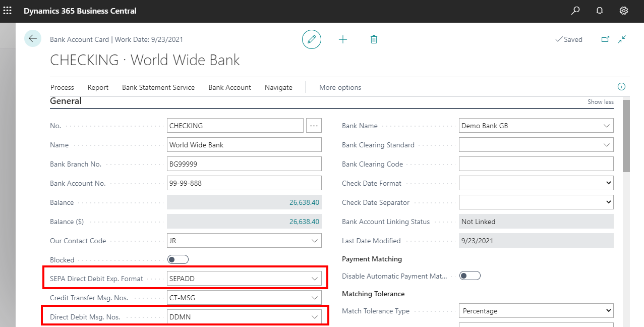The width and height of the screenshot is (644, 327).
Task: Click the No. field containing CHECKING
Action: tap(235, 126)
